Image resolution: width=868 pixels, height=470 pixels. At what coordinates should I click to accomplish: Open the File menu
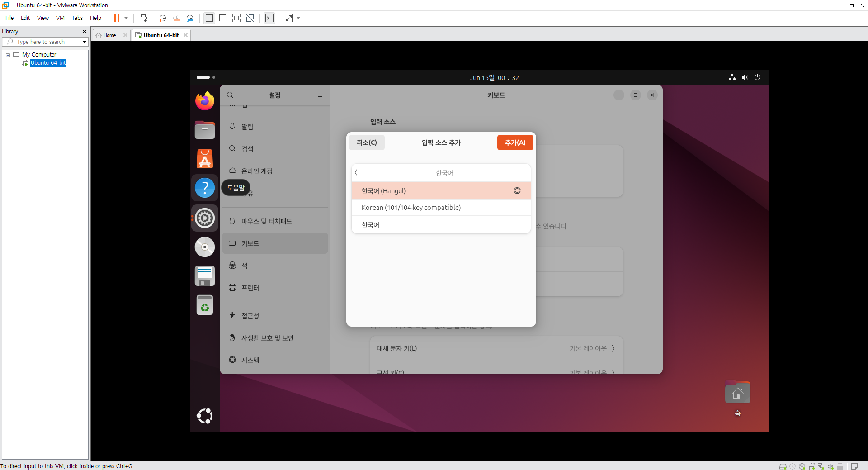coord(9,18)
